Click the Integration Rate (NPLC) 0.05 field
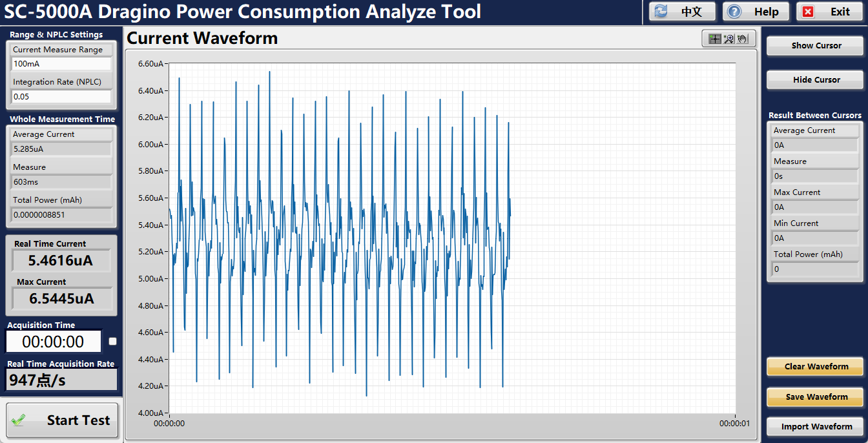The height and width of the screenshot is (443, 868). tap(61, 97)
